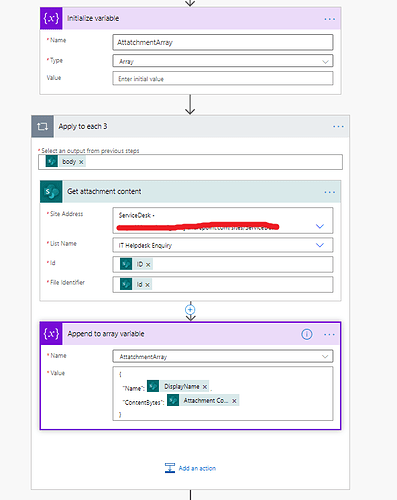Click the Add an action icon
This screenshot has width=397, height=500.
[170, 468]
